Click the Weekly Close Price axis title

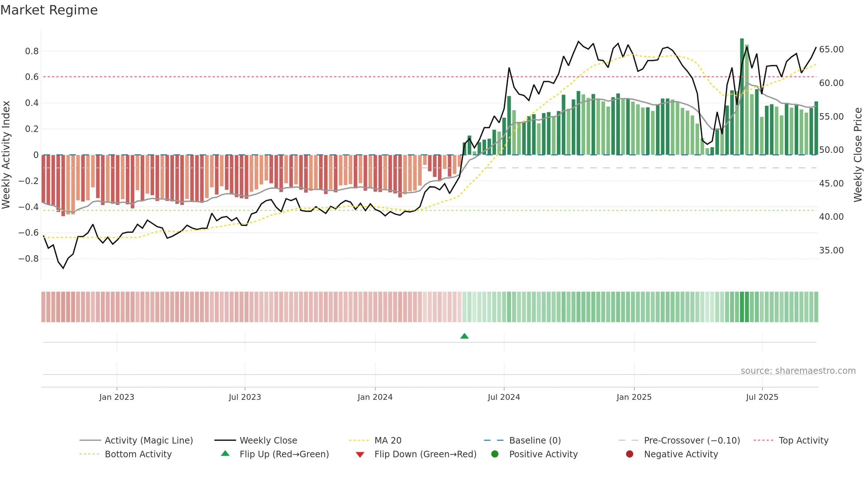pyautogui.click(x=858, y=155)
